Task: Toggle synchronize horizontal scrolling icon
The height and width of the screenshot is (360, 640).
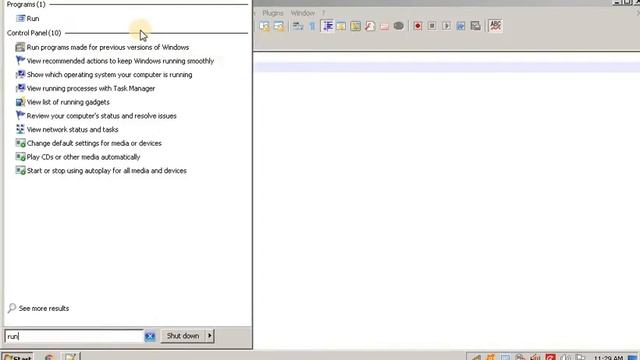Action: pyautogui.click(x=279, y=26)
